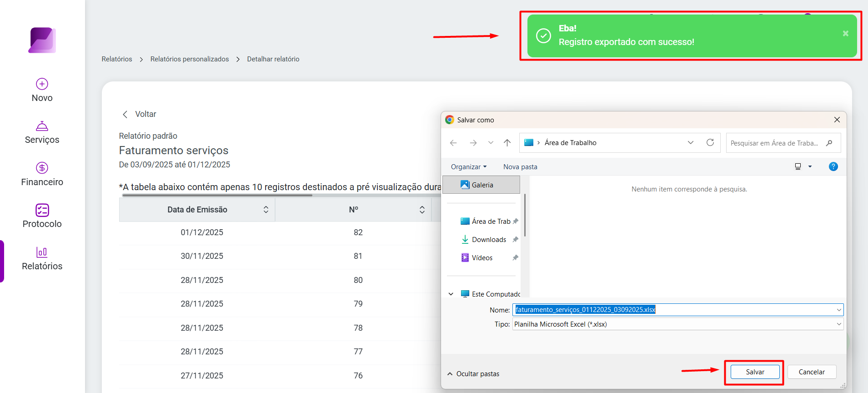Open Relatórios personalizados breadcrumb link
The height and width of the screenshot is (393, 868).
click(190, 59)
